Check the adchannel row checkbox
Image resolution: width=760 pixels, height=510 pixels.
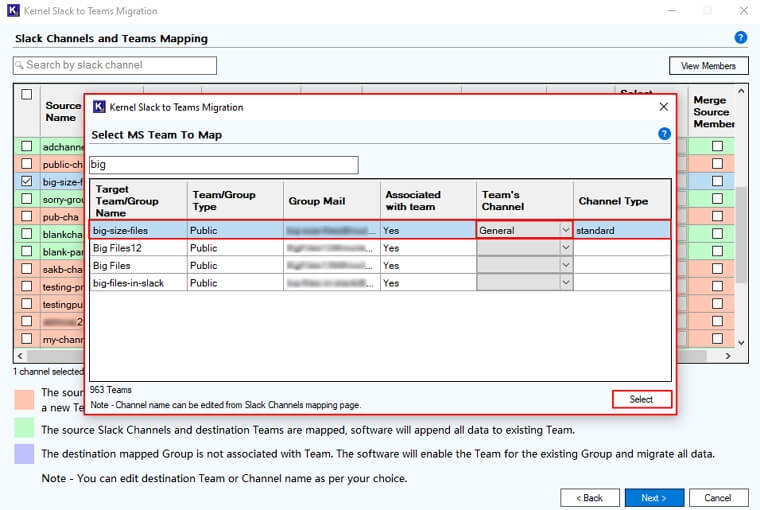[27, 146]
